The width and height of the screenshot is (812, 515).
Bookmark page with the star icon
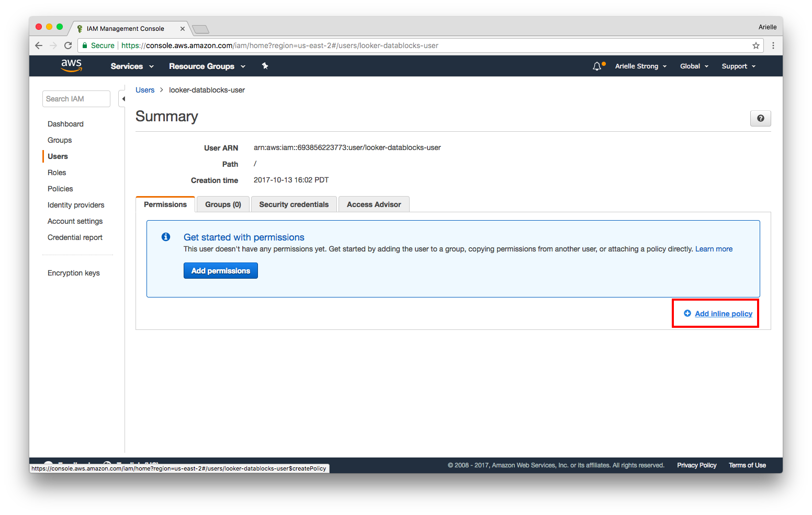[x=756, y=45]
